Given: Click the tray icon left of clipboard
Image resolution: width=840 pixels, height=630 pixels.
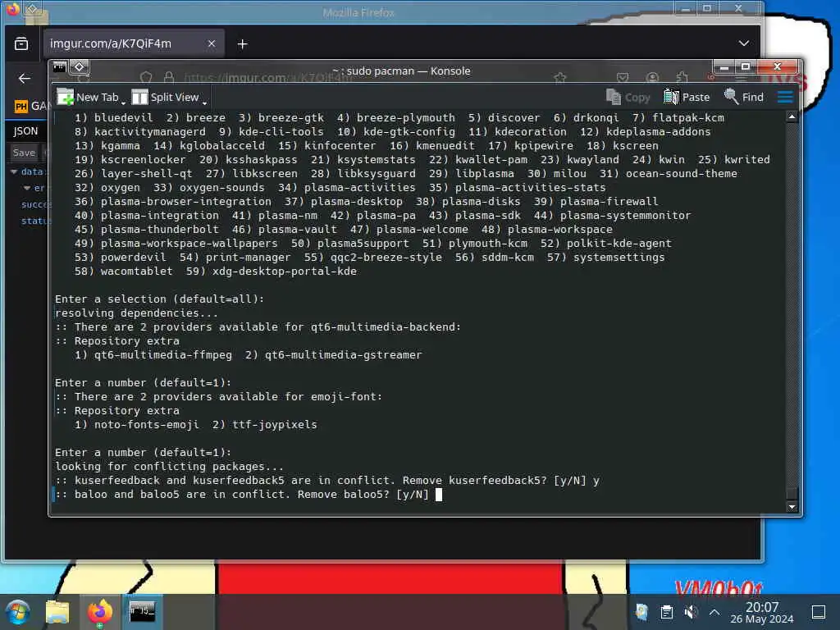Looking at the screenshot, I should pos(641,612).
